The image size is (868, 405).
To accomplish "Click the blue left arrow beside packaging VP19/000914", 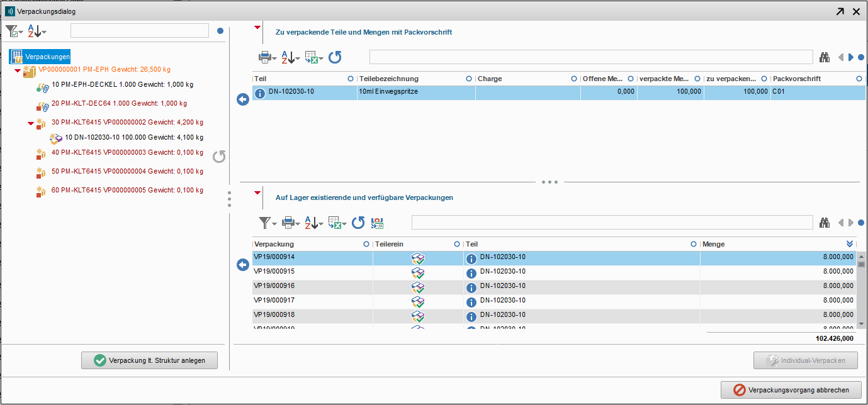I will [243, 265].
